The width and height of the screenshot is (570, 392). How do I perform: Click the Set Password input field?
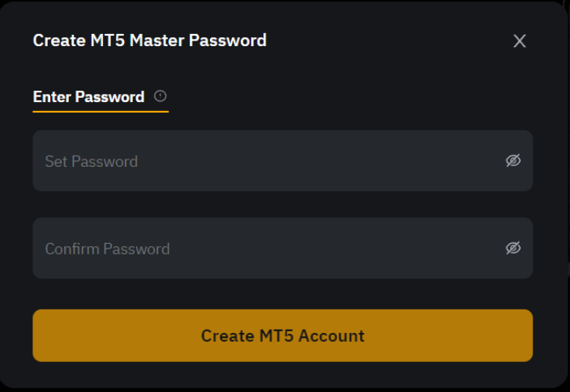(283, 161)
